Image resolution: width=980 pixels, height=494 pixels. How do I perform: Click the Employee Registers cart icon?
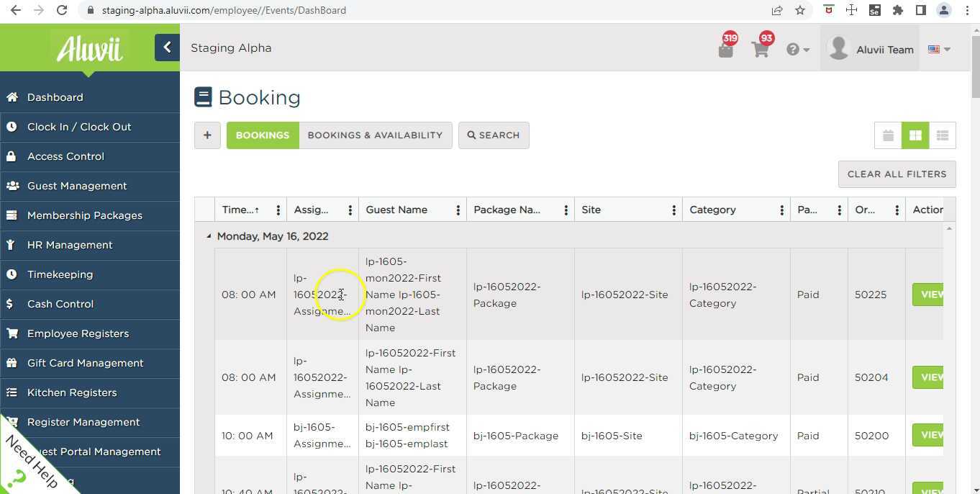click(12, 333)
